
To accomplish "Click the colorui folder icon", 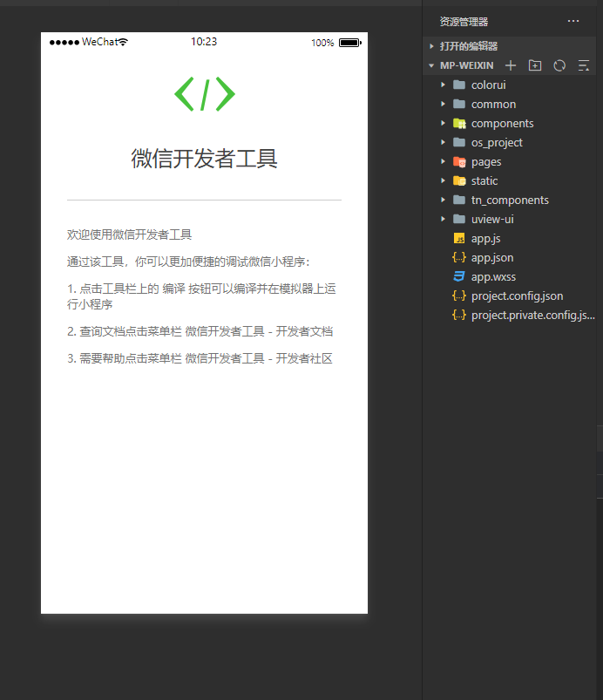I will (459, 85).
